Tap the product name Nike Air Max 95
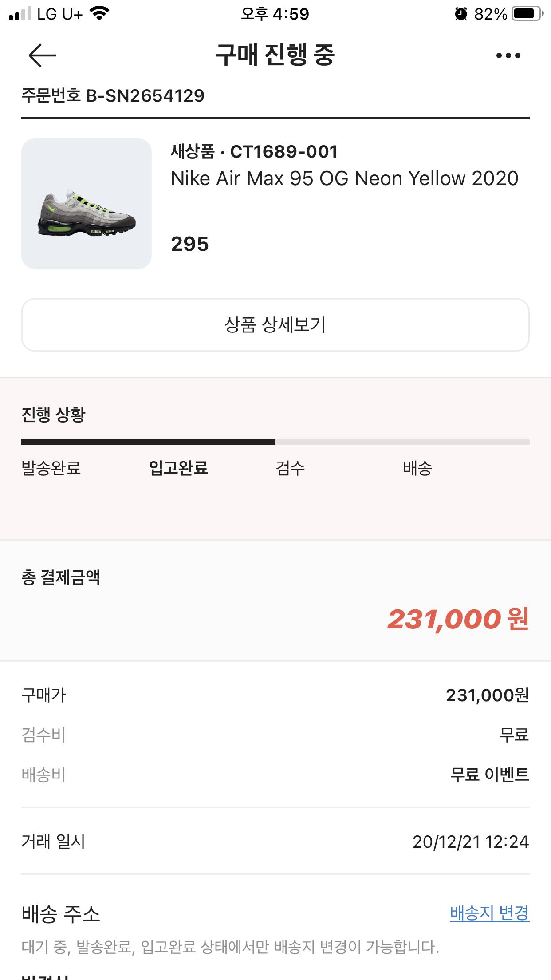551x980 pixels. [344, 178]
